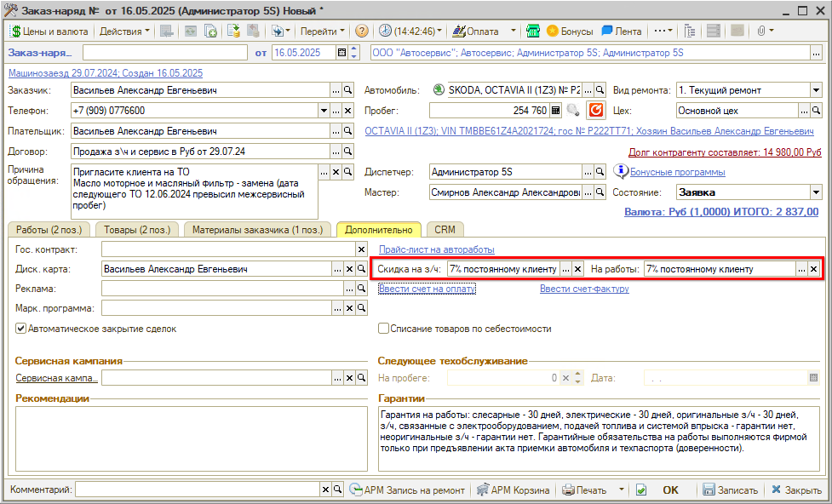This screenshot has width=832, height=504.
Task: Open the calendar picker beside date 16.05.2025
Action: click(x=342, y=53)
